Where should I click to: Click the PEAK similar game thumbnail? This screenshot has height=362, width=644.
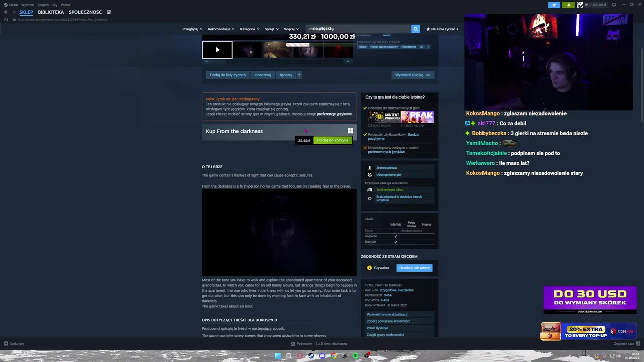(x=417, y=117)
